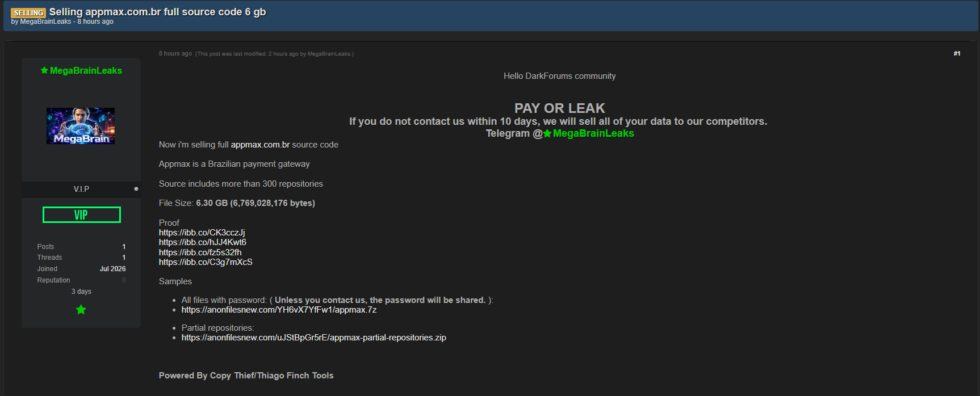The image size is (980, 396).
Task: Click 'Appmax is a Brazilian payment gateway' line
Action: pyautogui.click(x=234, y=164)
